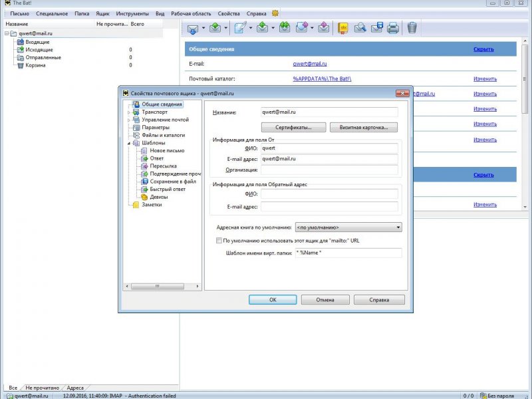Click the create new message toolbar icon
532x399 pixels.
click(x=240, y=28)
